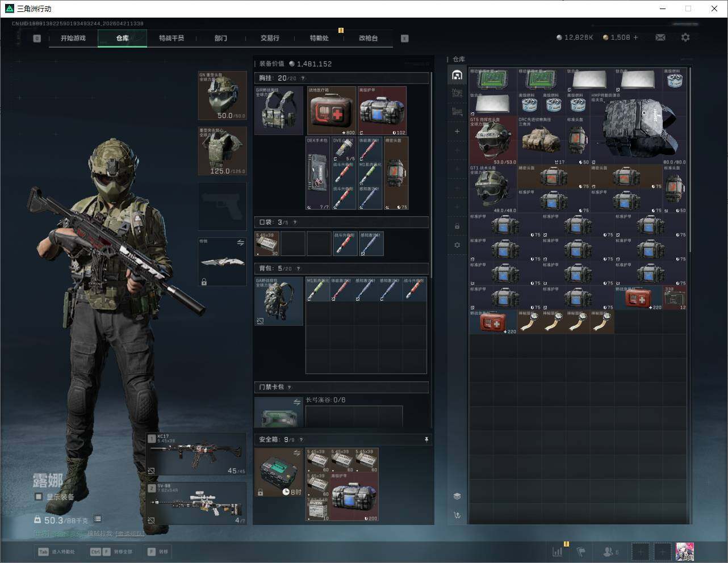728x563 pixels.
Task: Open the player avatar in bottom right
Action: pos(685,551)
